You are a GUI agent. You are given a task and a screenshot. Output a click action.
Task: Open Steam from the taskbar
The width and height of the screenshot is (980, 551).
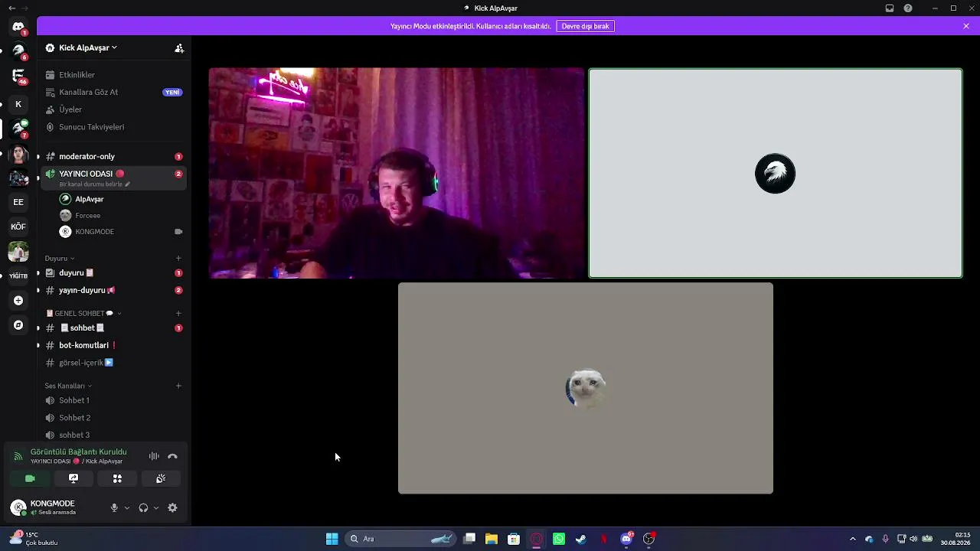581,539
